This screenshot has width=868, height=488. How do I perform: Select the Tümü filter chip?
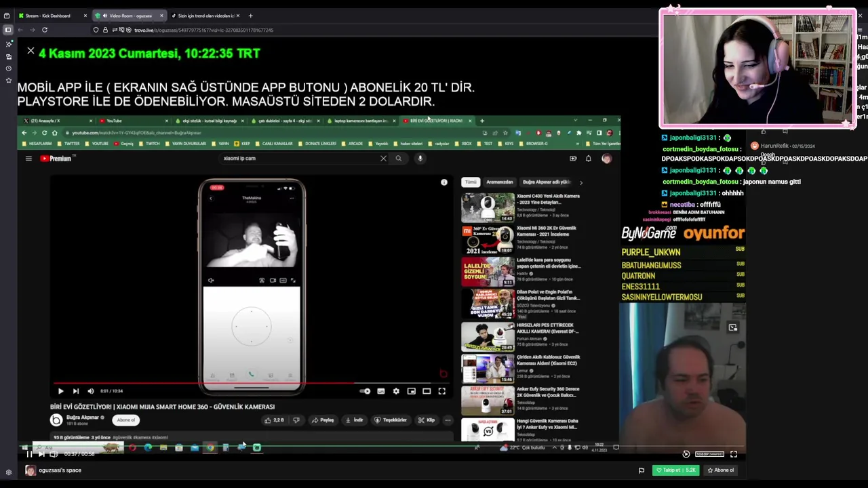point(471,182)
